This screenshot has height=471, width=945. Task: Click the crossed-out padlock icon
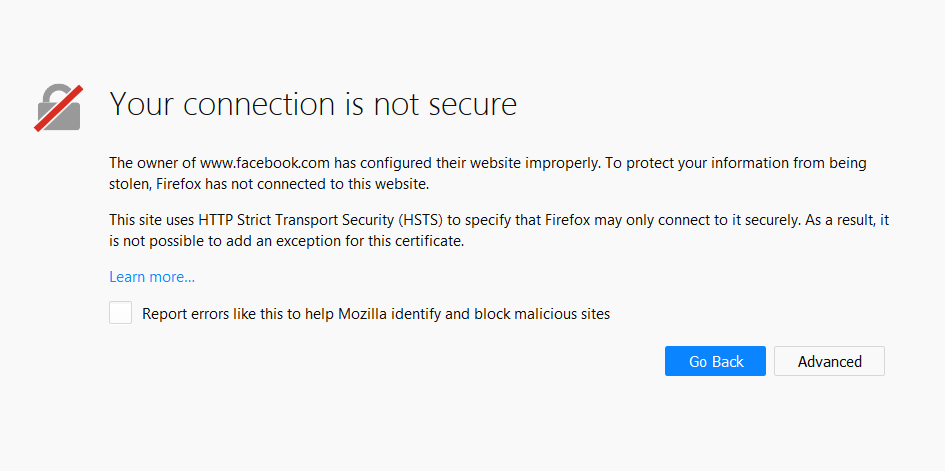click(x=58, y=108)
